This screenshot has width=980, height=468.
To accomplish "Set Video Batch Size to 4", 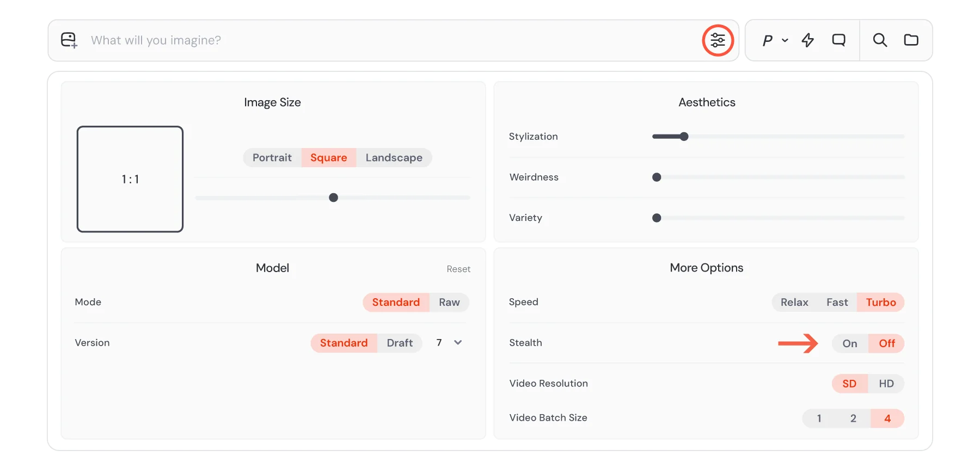I will [x=887, y=418].
